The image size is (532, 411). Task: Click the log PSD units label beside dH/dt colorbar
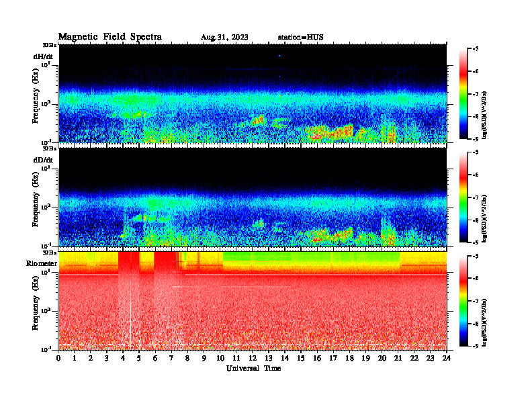pyautogui.click(x=485, y=115)
